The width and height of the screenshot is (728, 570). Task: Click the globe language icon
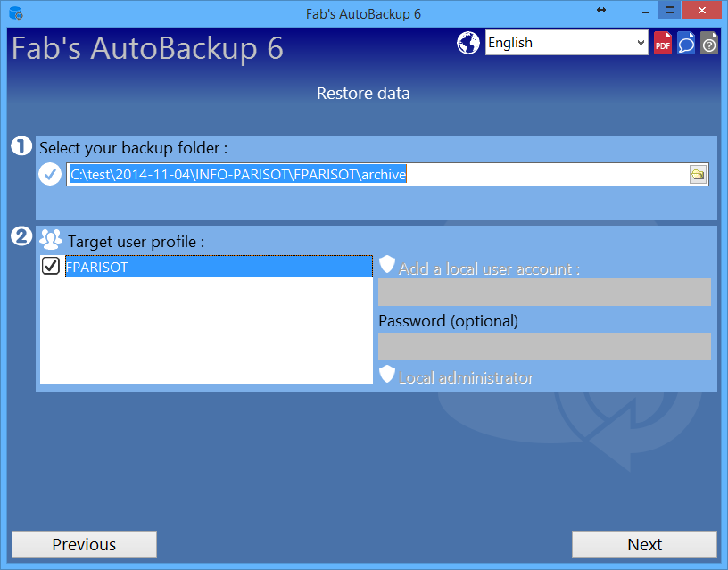468,43
